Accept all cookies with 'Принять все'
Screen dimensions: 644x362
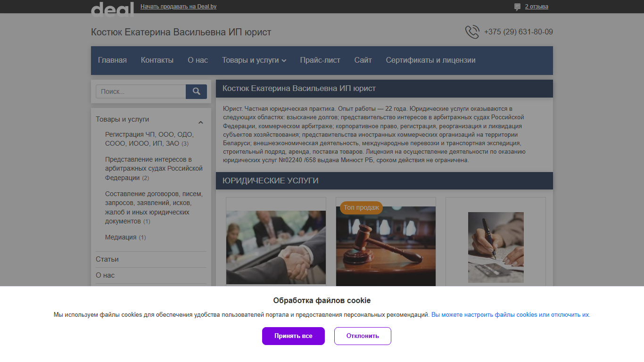(293, 336)
